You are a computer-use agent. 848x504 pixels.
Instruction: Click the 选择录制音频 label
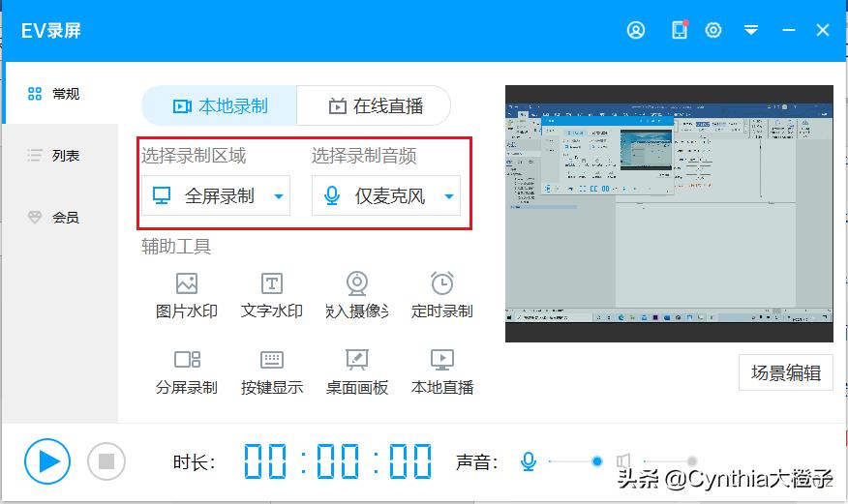(364, 156)
